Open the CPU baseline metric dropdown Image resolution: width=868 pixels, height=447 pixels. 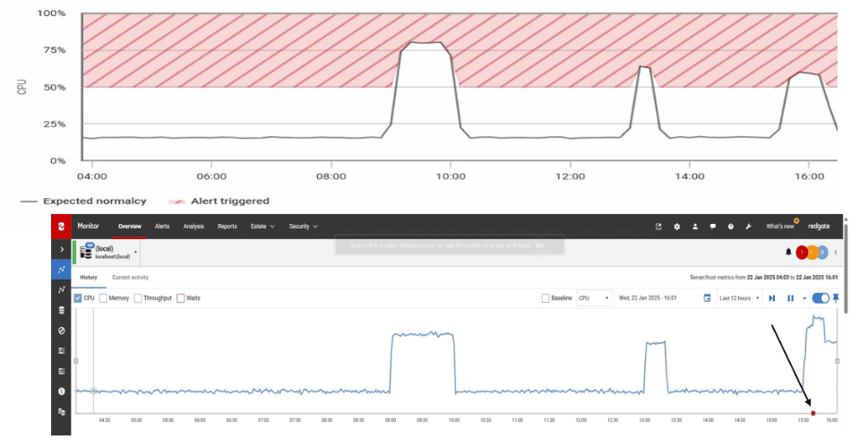click(x=594, y=298)
